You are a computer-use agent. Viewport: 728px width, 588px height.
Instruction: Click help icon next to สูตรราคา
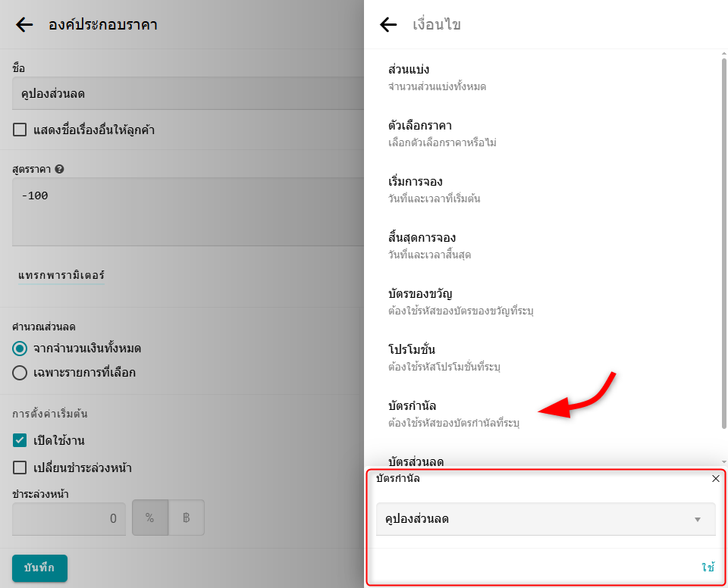(59, 169)
